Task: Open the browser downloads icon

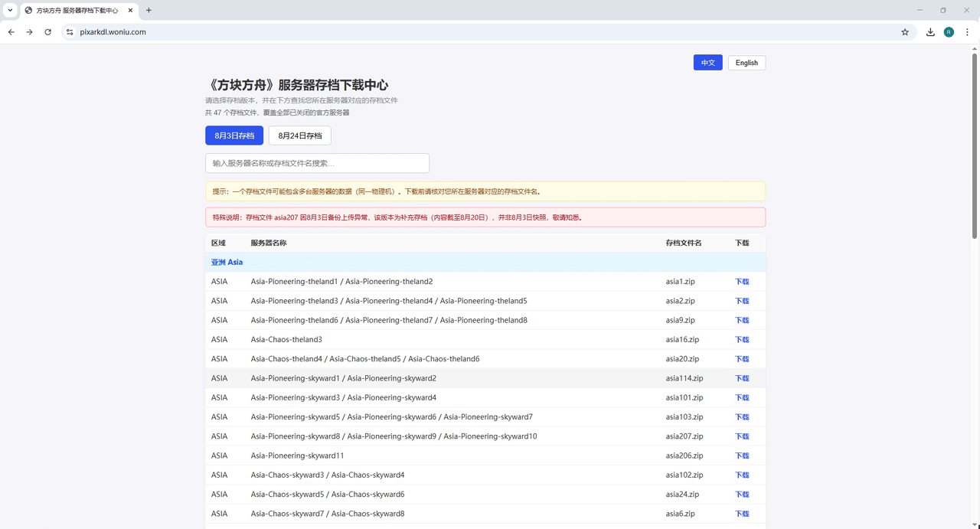Action: pyautogui.click(x=930, y=32)
